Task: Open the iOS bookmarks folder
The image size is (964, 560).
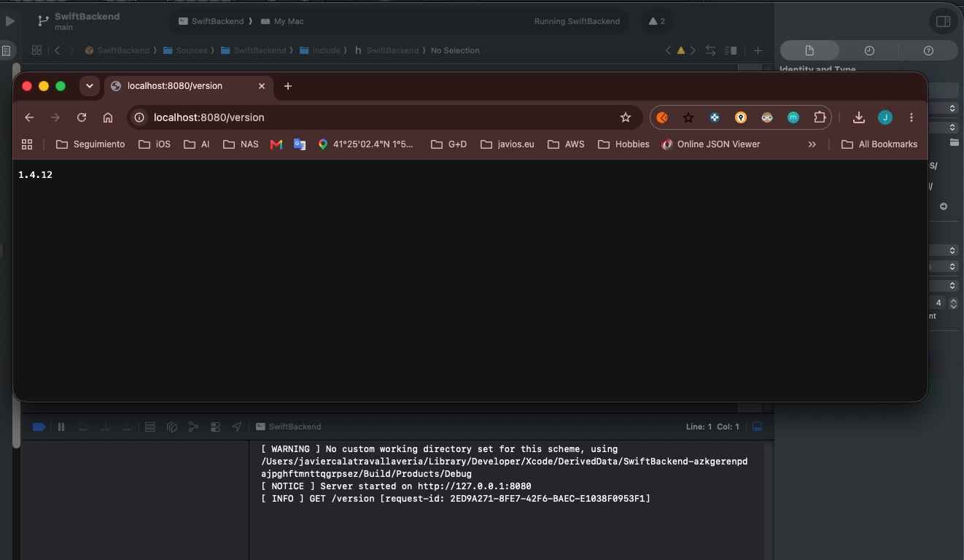Action: [155, 144]
